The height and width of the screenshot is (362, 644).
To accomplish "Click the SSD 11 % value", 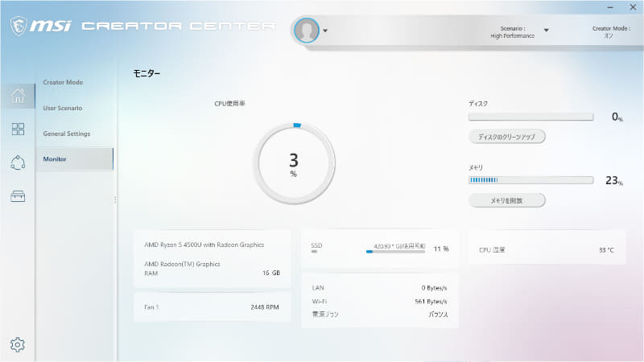I will coord(441,249).
